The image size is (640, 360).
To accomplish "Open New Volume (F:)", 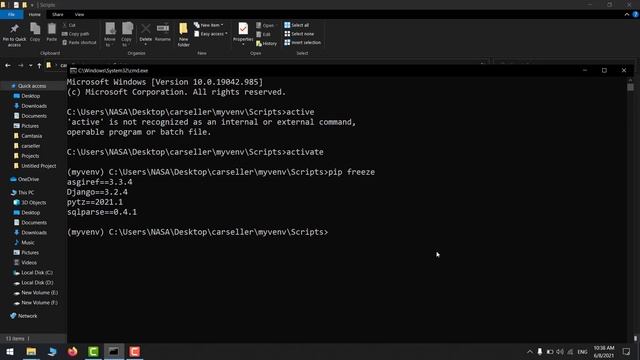I will coord(36,303).
